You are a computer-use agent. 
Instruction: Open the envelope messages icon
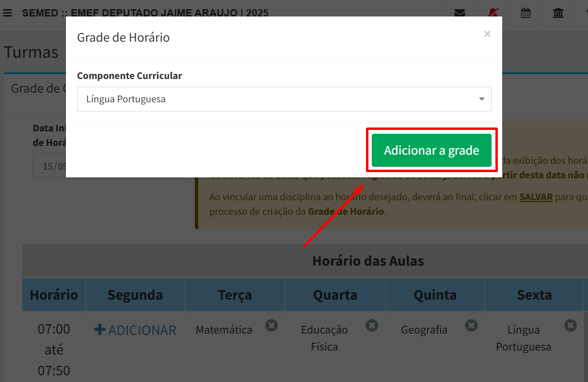[460, 13]
